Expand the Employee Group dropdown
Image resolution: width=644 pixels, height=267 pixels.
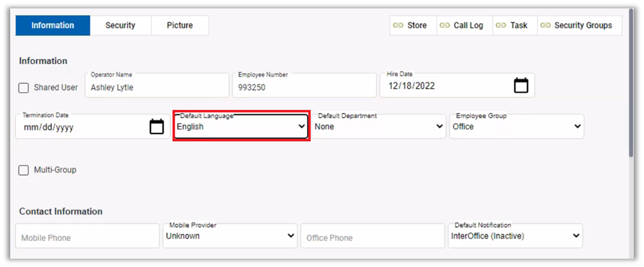click(x=516, y=126)
